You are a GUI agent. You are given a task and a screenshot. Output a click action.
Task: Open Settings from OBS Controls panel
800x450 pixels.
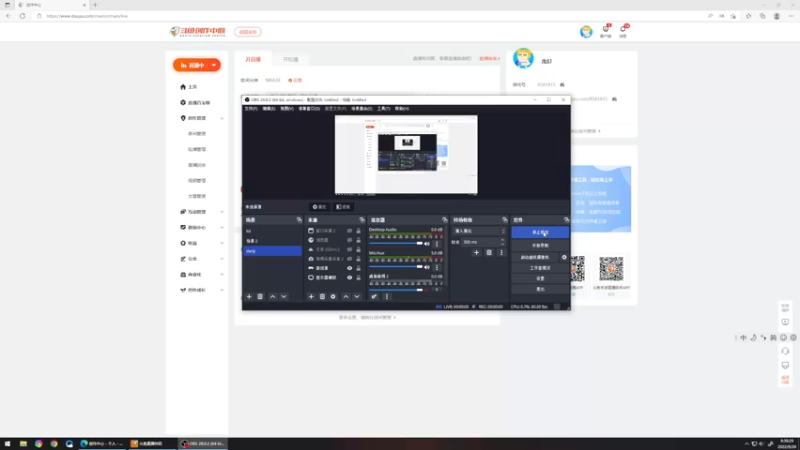[x=540, y=279]
